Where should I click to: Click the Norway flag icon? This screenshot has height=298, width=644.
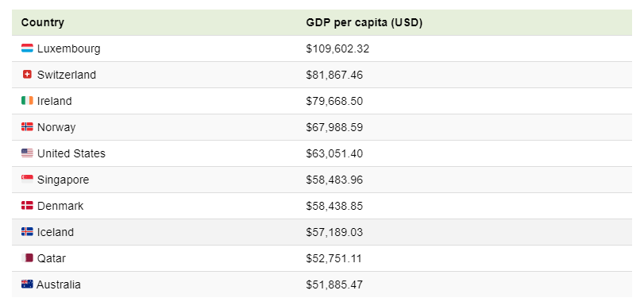click(x=27, y=127)
